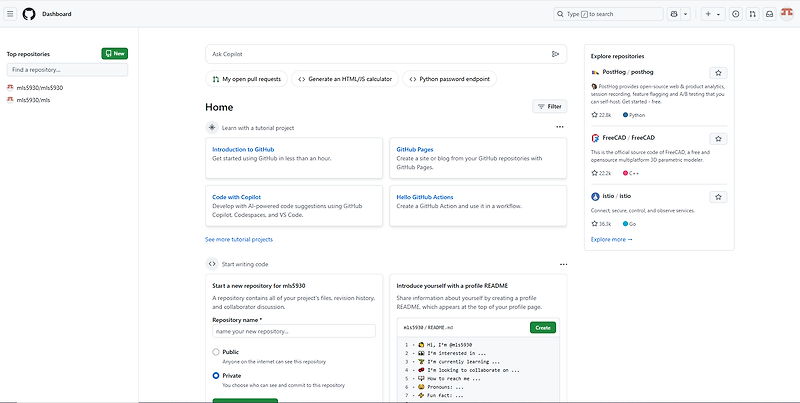Focus the Type / to search box
This screenshot has width=800, height=403.
point(608,14)
